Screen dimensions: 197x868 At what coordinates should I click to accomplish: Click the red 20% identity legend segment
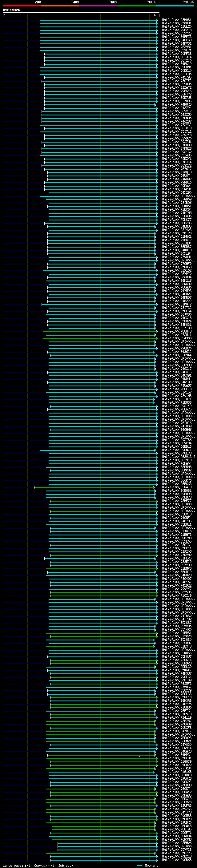[22, 6]
